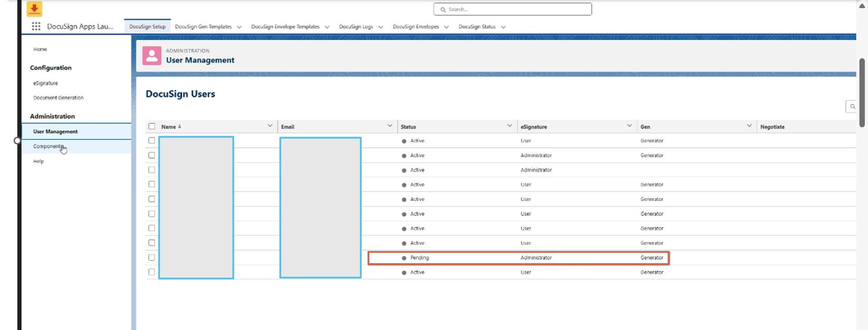Open the Email column dropdown menu
Image resolution: width=868 pixels, height=330 pixels.
click(390, 125)
